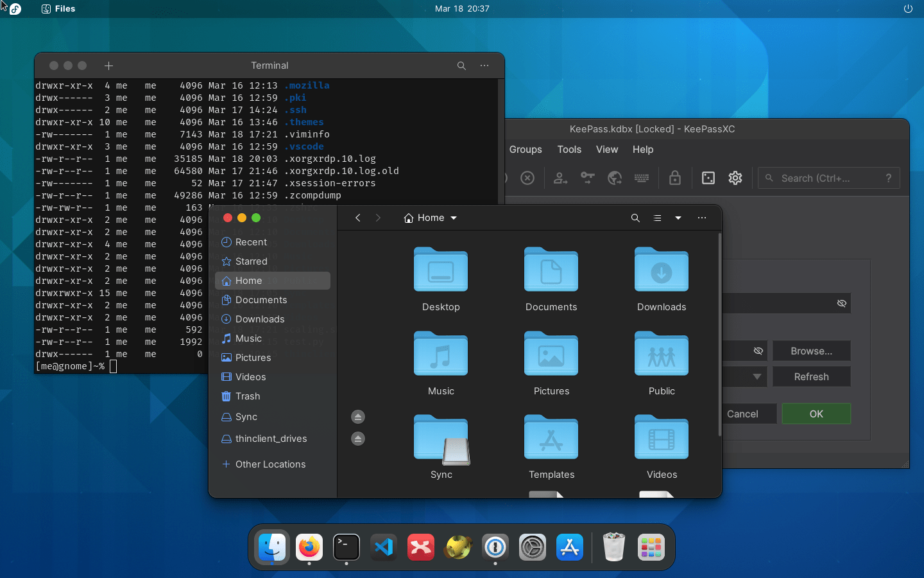Add a new Terminal tab with plus icon
The image size is (924, 578).
108,66
